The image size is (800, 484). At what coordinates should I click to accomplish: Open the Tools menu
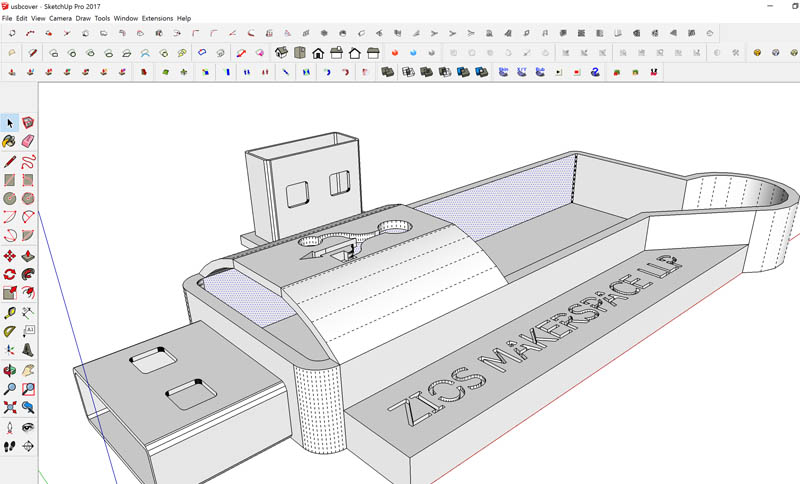[102, 18]
